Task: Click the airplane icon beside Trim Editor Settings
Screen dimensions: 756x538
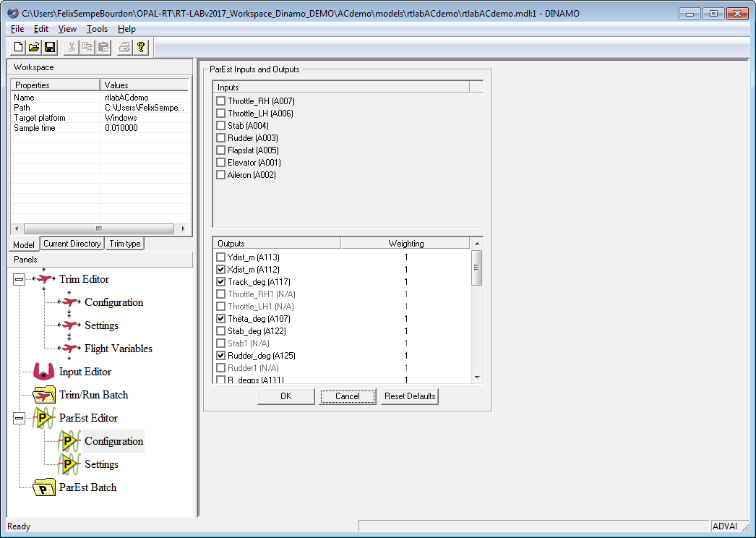Action: click(69, 325)
